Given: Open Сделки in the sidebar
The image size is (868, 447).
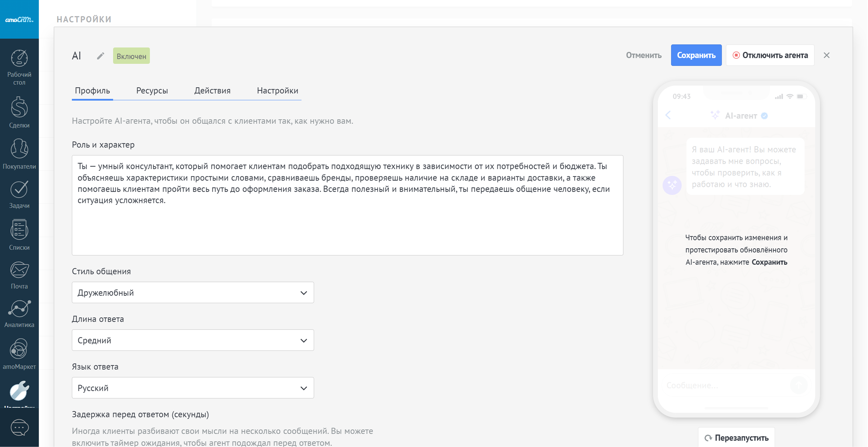Looking at the screenshot, I should 19,112.
